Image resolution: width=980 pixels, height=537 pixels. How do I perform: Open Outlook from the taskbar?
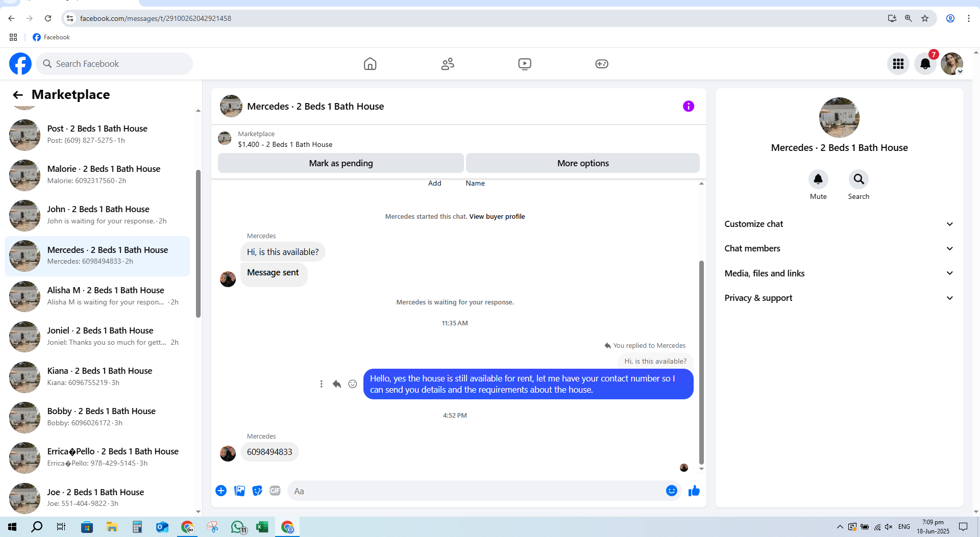pyautogui.click(x=162, y=527)
